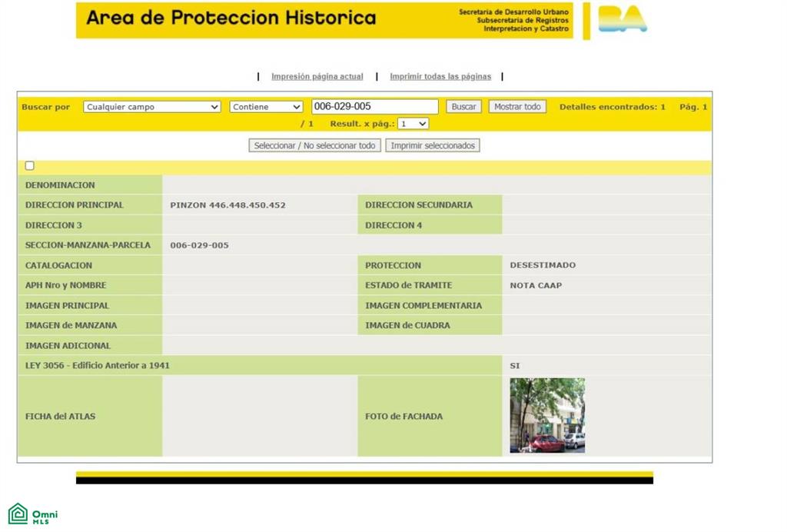Screen dimensions: 787x532
Task: Click Seleccionar / No seleccionar todo button
Action: (314, 145)
